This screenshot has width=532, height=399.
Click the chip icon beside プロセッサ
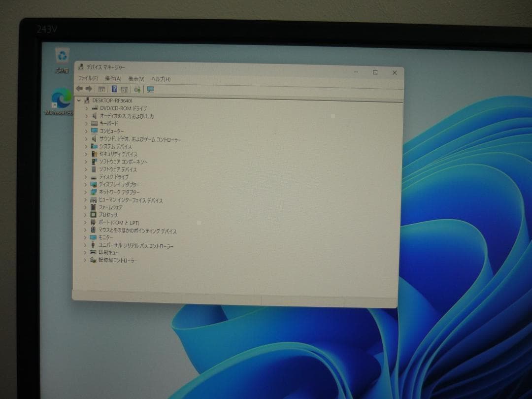click(93, 214)
